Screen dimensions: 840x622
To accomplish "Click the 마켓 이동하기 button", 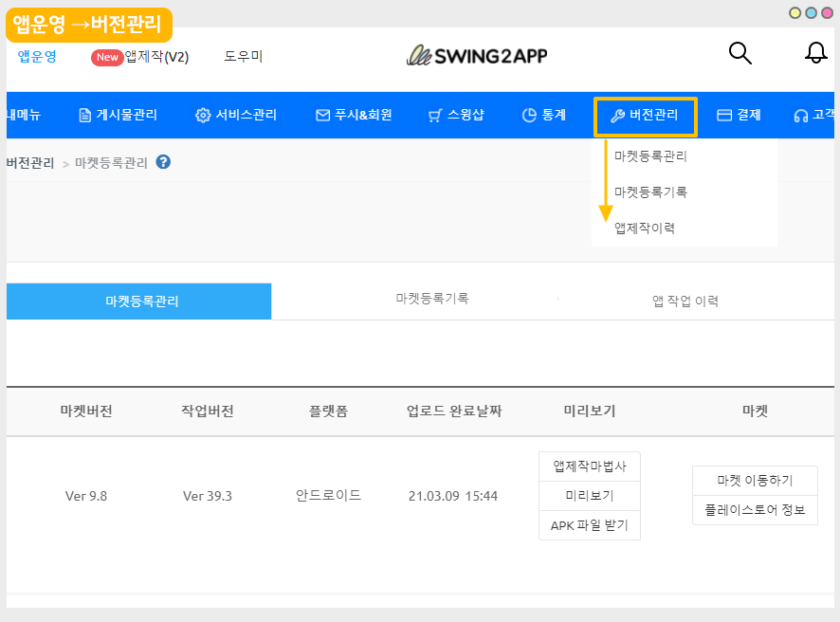I will pyautogui.click(x=755, y=481).
